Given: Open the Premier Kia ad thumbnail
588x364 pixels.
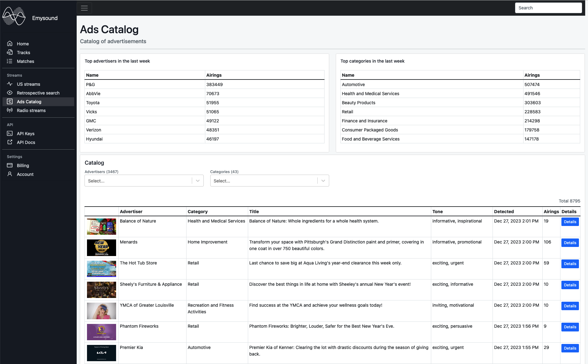Looking at the screenshot, I should pos(101,353).
